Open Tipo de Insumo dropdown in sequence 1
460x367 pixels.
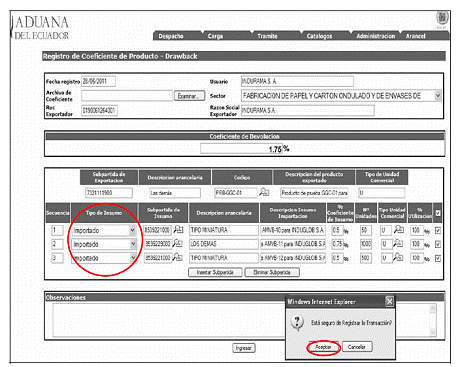click(133, 230)
